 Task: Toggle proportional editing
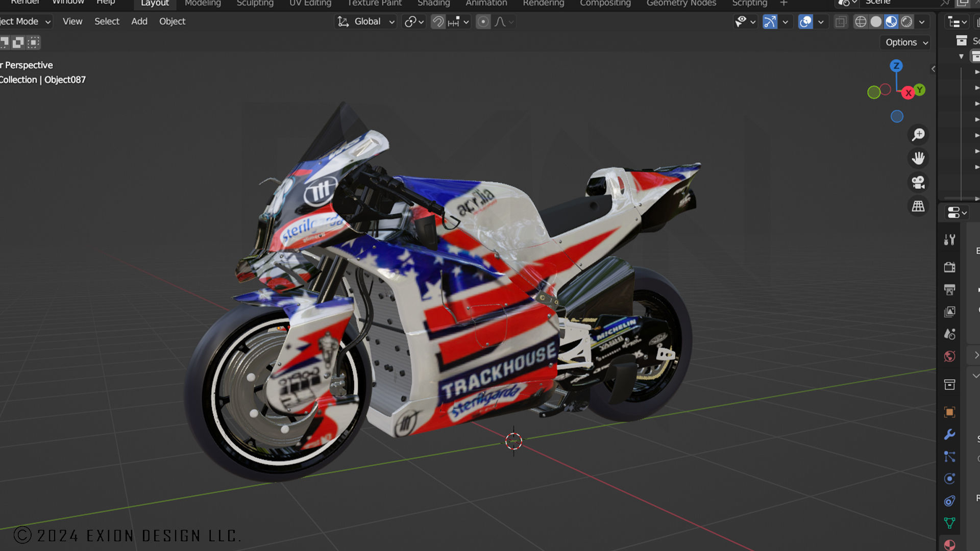tap(483, 22)
